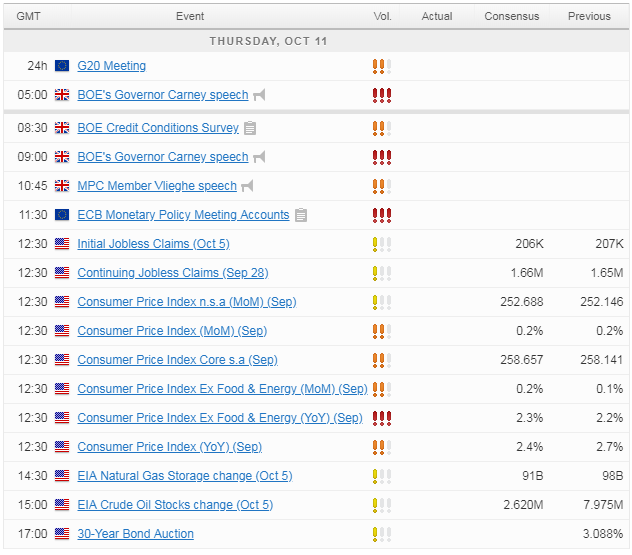
Task: Click UK flag on MPC Member Vlieghe row
Action: (x=62, y=186)
